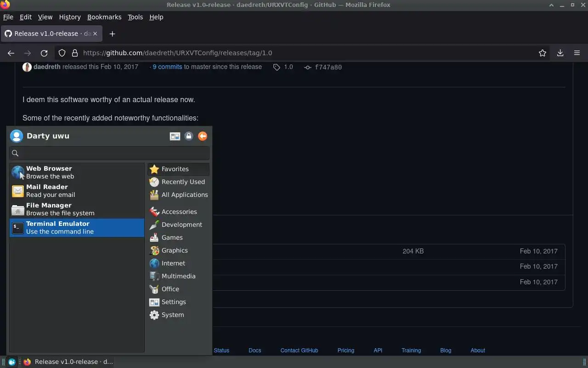Open Graphics category
The width and height of the screenshot is (588, 368).
pos(178,250)
